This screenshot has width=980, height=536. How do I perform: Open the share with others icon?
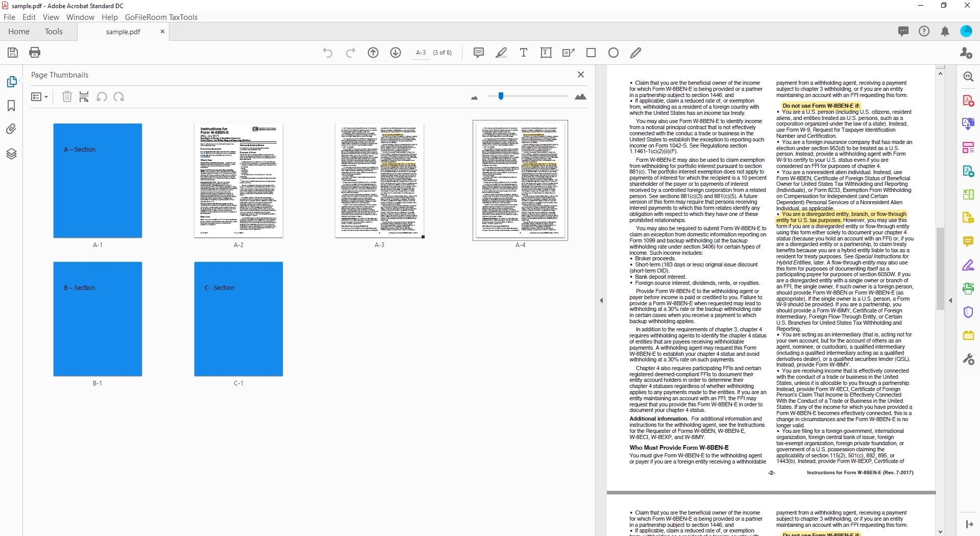tap(966, 53)
